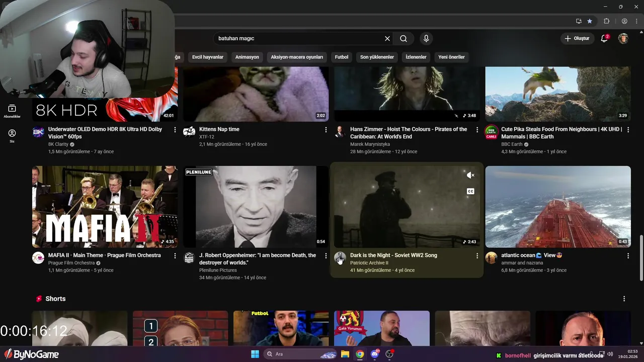Open options for Cute Pika Steals Food video
The width and height of the screenshot is (644, 362).
pyautogui.click(x=628, y=130)
